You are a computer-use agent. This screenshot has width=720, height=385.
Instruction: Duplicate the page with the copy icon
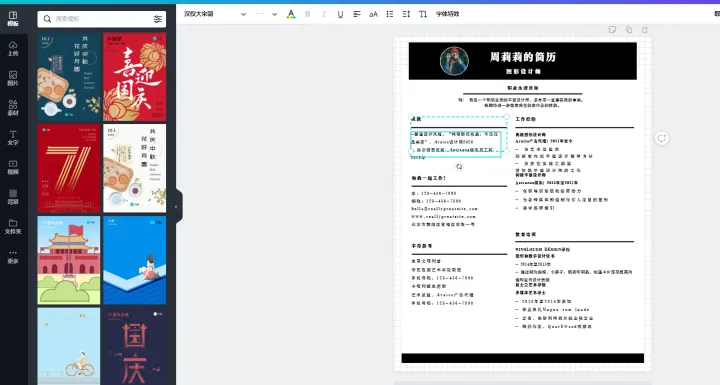pyautogui.click(x=629, y=30)
